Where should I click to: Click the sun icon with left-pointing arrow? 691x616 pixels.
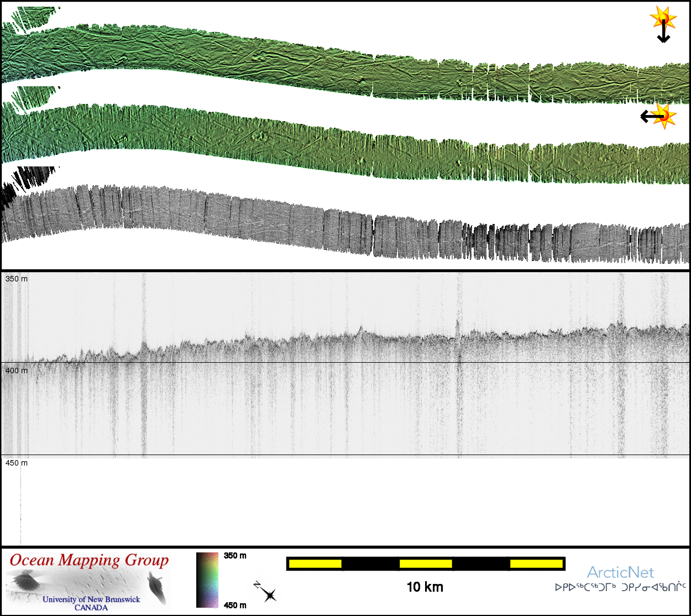click(x=659, y=116)
